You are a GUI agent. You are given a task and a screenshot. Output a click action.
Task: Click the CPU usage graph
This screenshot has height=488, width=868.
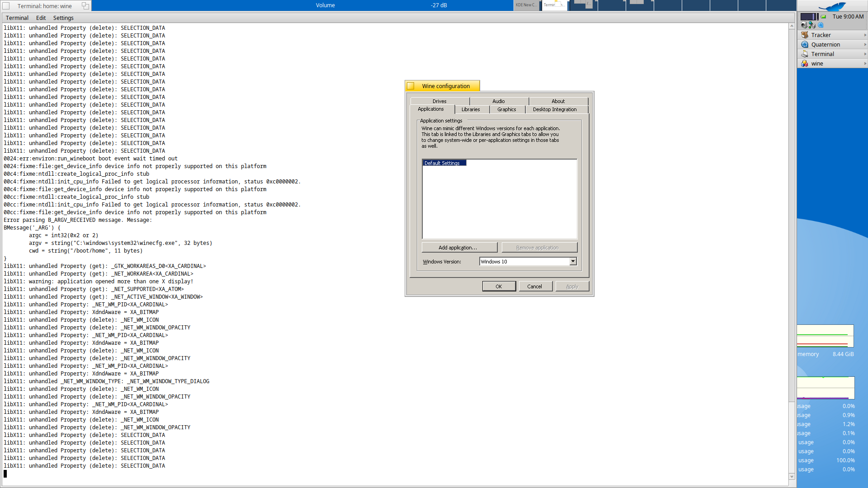[826, 388]
